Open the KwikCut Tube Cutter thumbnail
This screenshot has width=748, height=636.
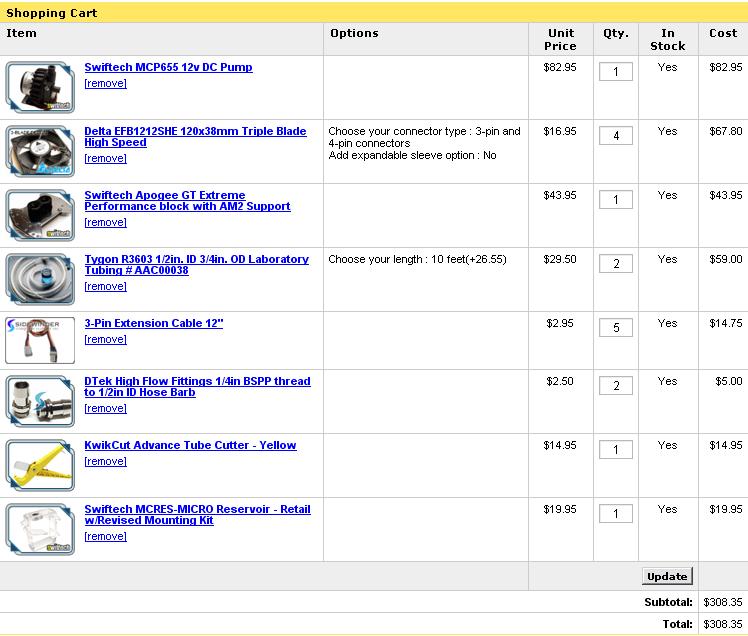tap(40, 465)
